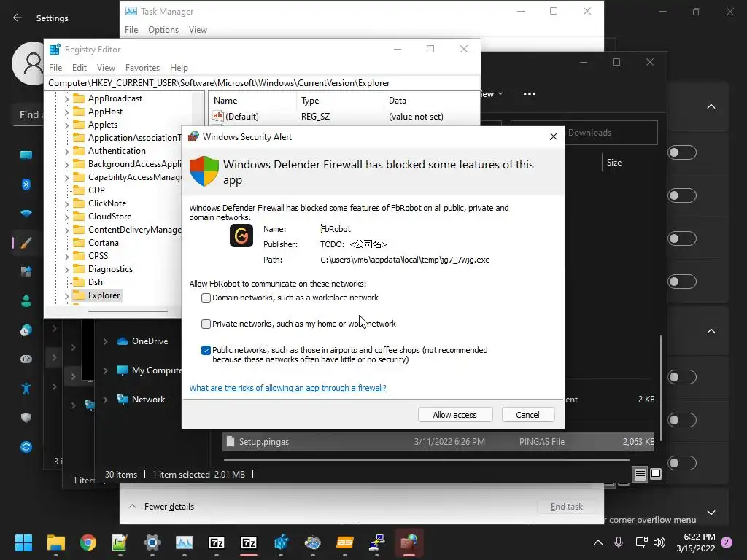Screen dimensions: 747x560
Task: Select Personalization paintbrush icon in Settings
Action: (x=26, y=243)
